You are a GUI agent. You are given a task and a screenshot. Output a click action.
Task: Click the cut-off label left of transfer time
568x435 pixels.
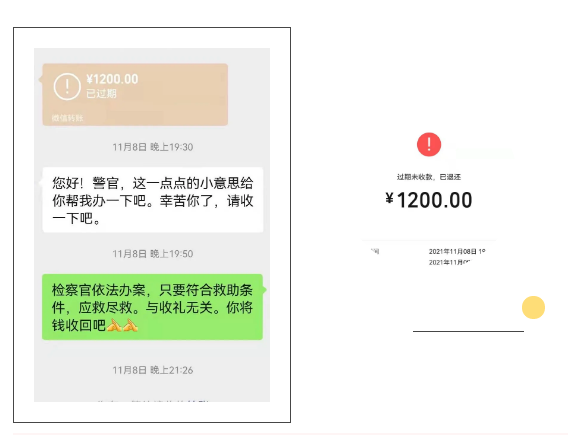pyautogui.click(x=375, y=251)
